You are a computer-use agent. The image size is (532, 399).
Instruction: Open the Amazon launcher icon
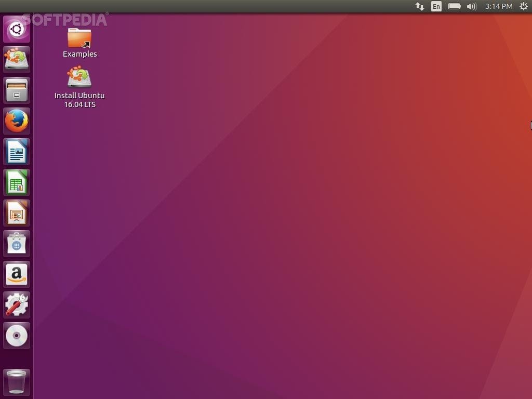coord(17,274)
